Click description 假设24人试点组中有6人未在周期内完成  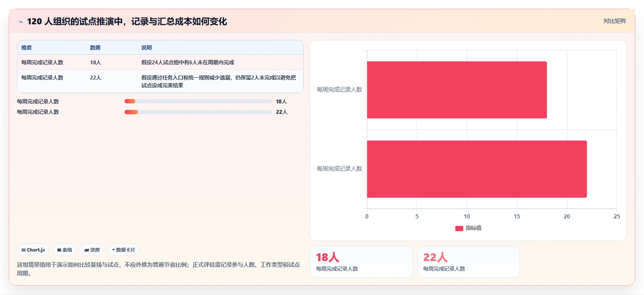pyautogui.click(x=188, y=63)
